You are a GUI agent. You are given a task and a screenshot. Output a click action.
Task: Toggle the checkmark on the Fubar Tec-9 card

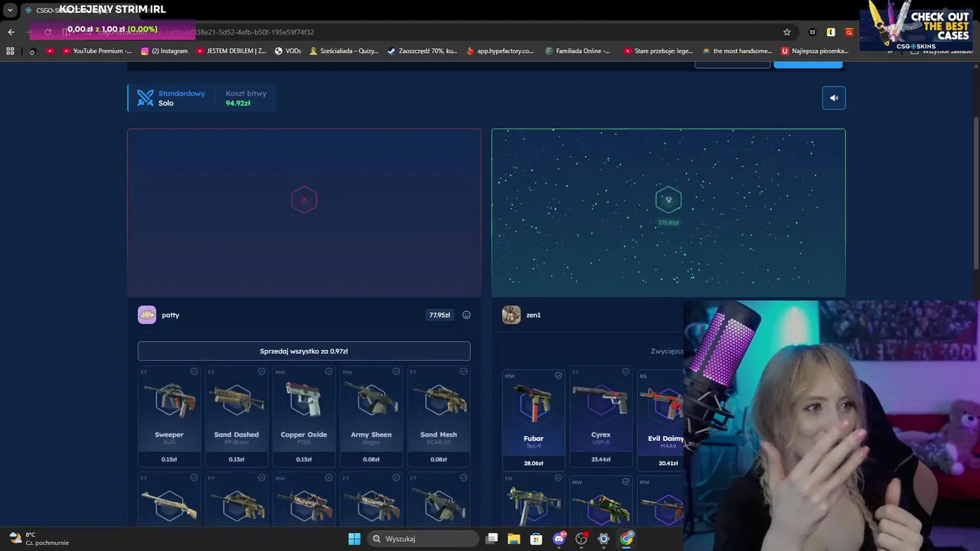pos(558,376)
